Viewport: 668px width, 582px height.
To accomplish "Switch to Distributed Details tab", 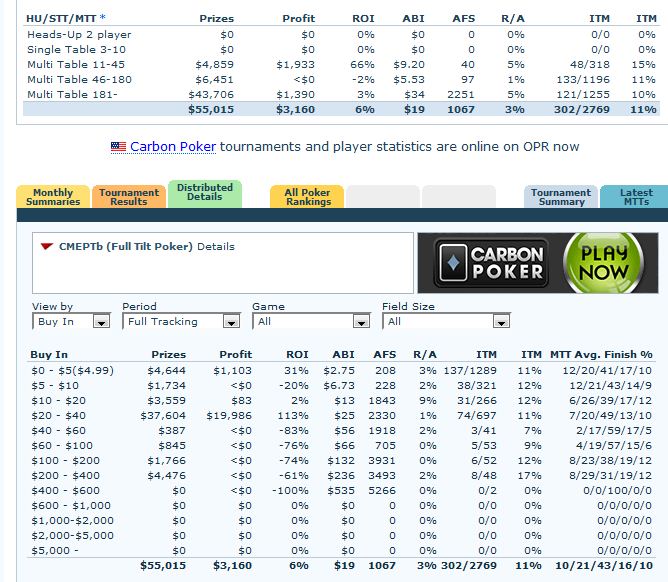I will click(205, 194).
